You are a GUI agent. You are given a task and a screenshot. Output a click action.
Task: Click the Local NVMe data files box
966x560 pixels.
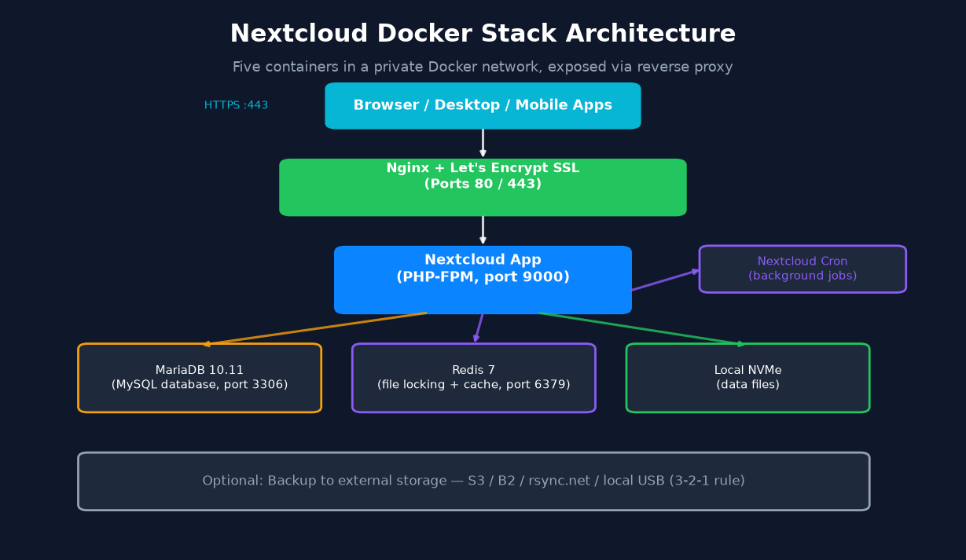pos(747,378)
